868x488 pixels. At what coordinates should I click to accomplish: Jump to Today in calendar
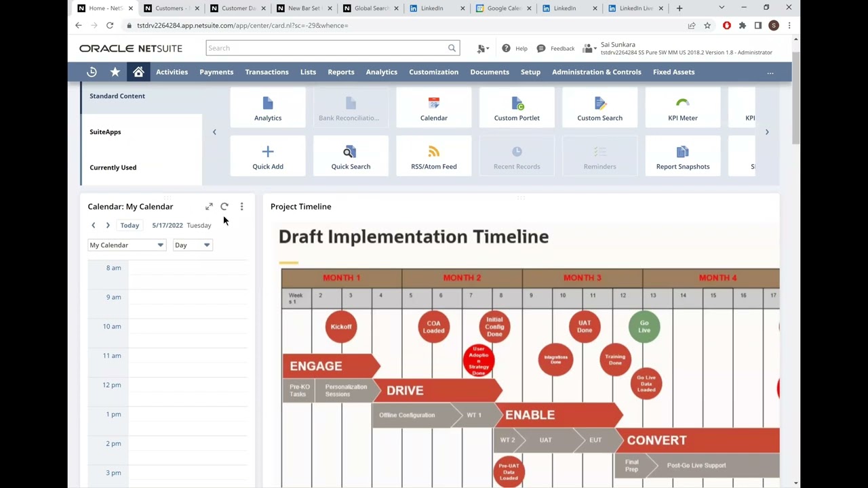click(x=130, y=225)
